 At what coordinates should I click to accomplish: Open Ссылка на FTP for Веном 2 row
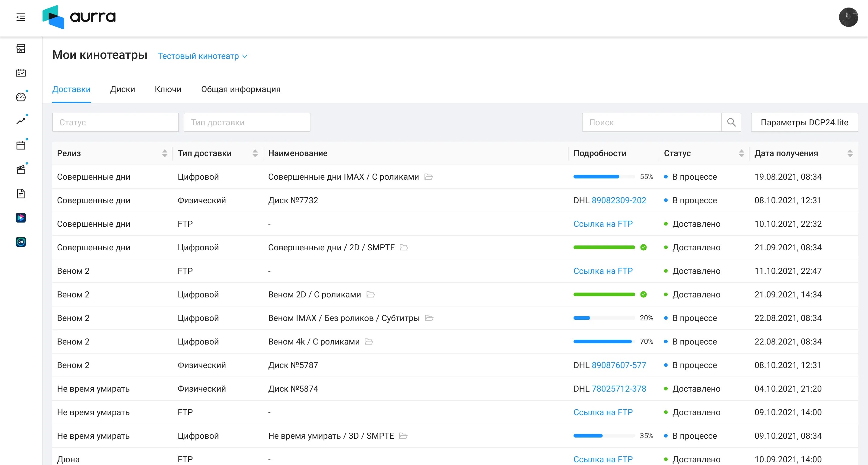[x=603, y=271]
